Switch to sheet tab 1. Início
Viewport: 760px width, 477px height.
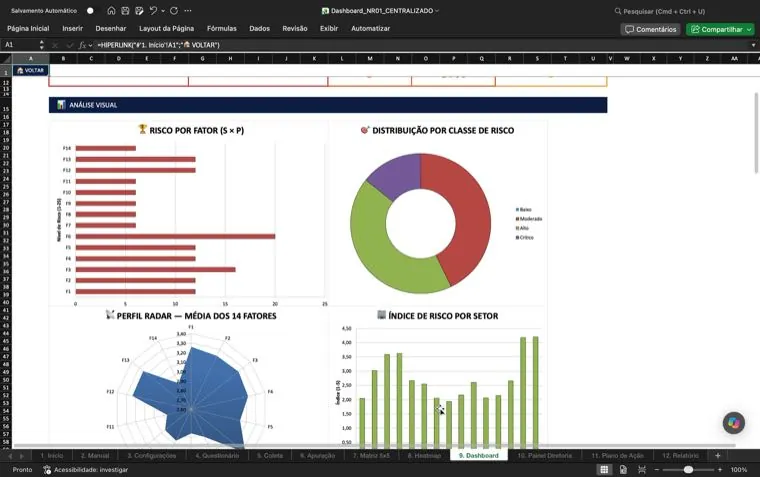pos(52,456)
